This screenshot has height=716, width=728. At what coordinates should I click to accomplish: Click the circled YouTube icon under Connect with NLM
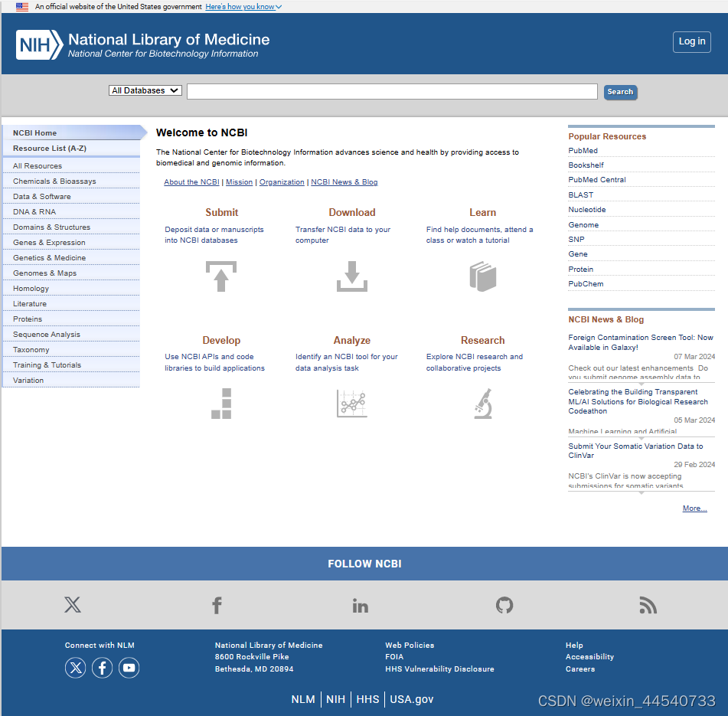[x=129, y=668]
